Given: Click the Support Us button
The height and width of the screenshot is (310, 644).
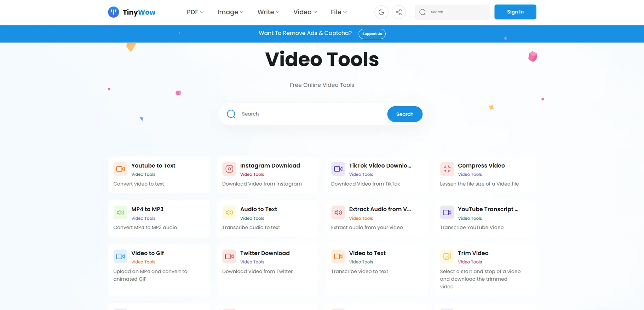Looking at the screenshot, I should coord(372,34).
